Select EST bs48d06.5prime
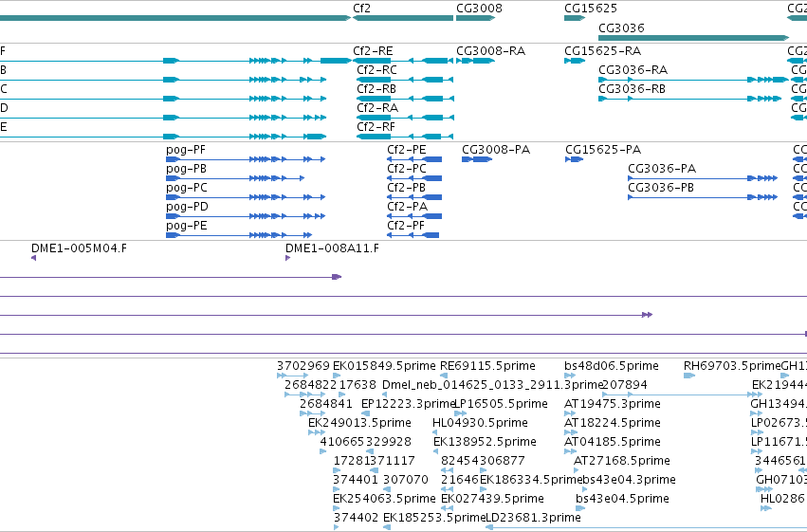Image resolution: width=807 pixels, height=532 pixels. point(568,376)
